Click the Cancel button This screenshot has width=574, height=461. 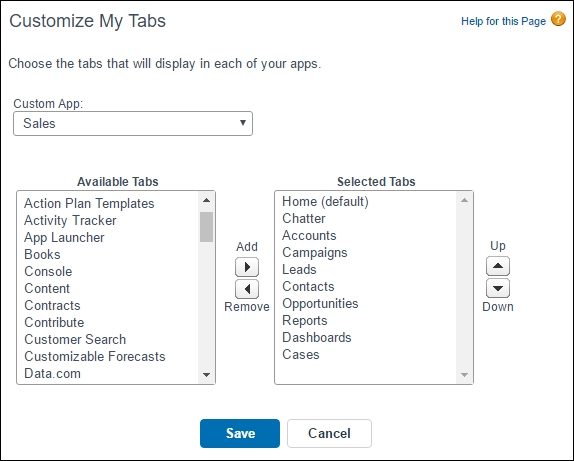pyautogui.click(x=329, y=434)
